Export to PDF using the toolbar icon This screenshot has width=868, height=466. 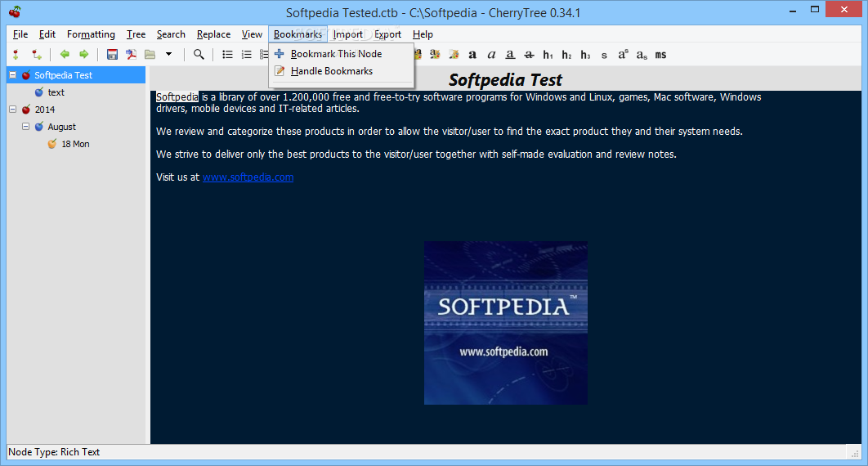(x=132, y=54)
